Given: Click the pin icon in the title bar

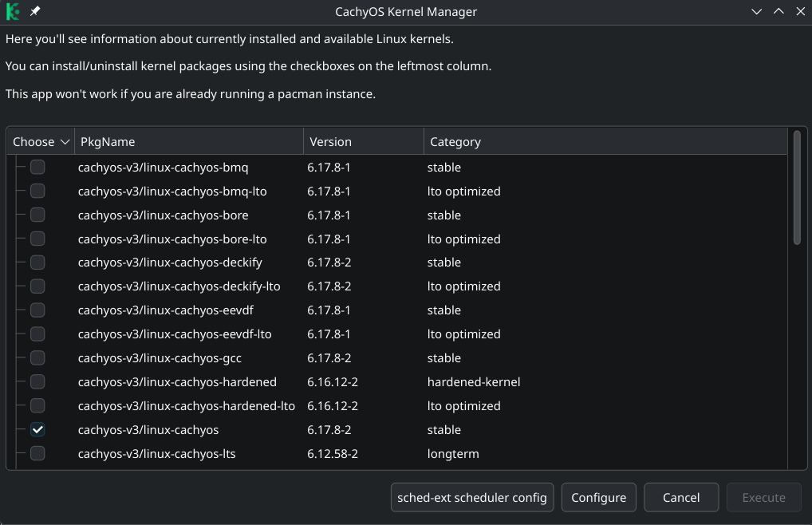Looking at the screenshot, I should click(33, 11).
